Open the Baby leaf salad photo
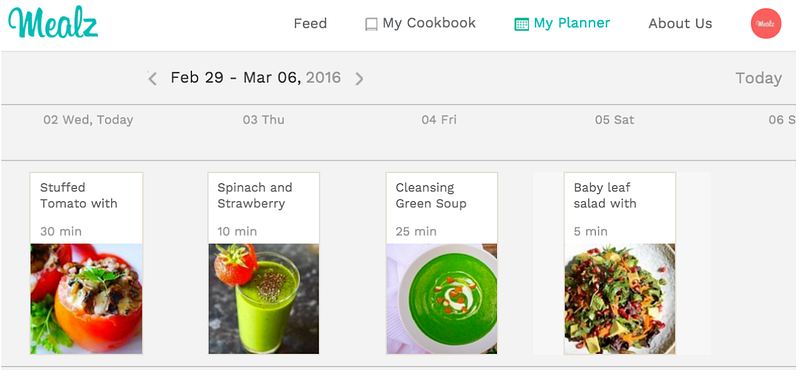Screen dimensions: 800x378 [x=620, y=299]
